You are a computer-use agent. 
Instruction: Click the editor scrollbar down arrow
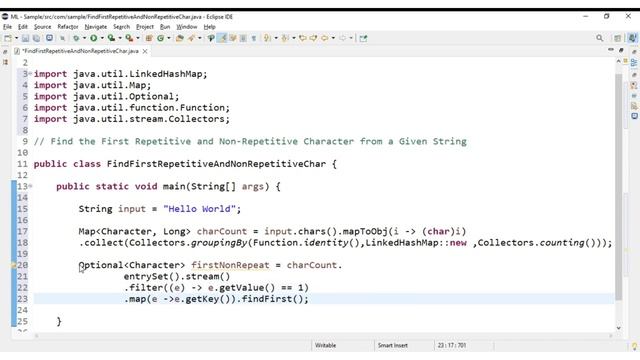(x=619, y=328)
